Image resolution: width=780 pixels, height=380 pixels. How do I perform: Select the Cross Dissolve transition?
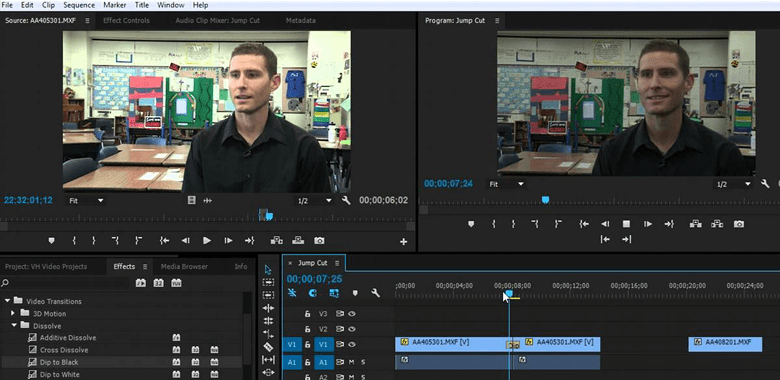(x=64, y=350)
